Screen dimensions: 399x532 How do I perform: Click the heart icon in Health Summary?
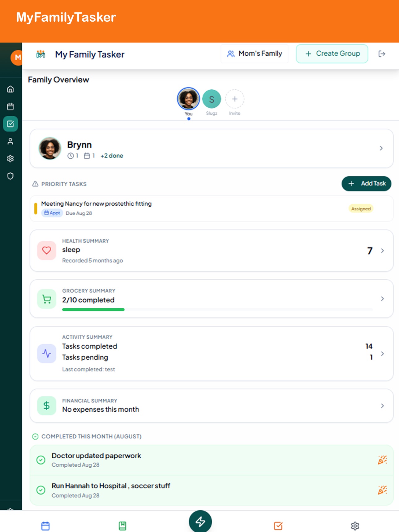(47, 250)
